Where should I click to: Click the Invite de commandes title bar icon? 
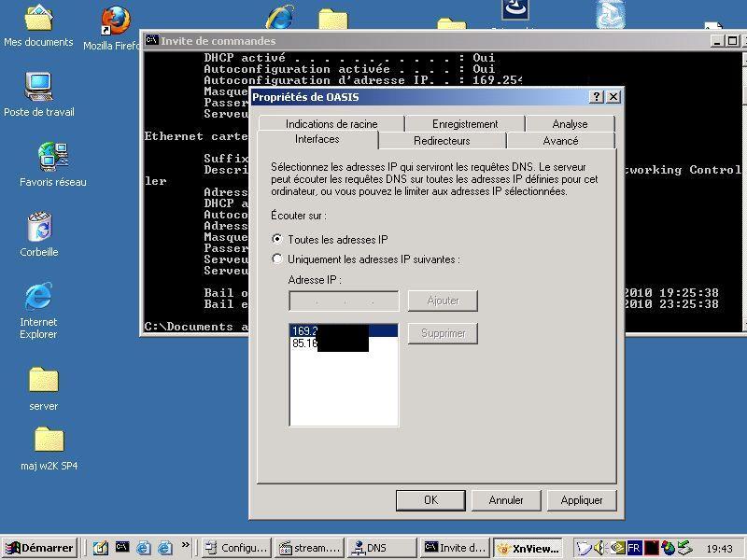pos(151,40)
